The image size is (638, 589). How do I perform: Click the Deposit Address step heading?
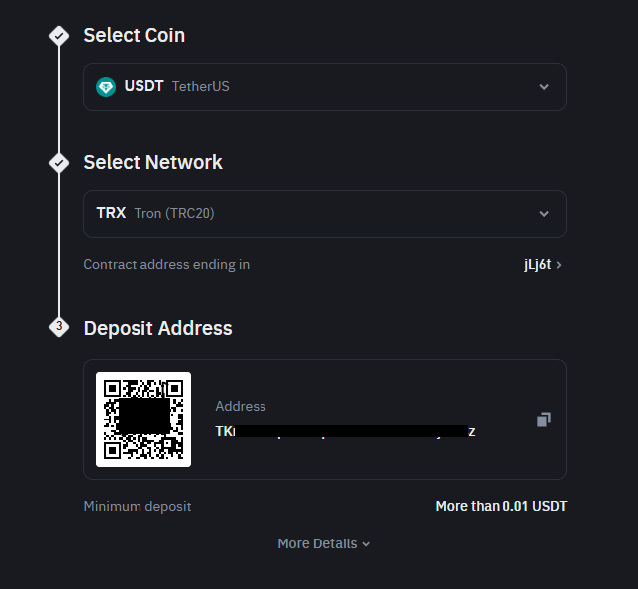158,328
